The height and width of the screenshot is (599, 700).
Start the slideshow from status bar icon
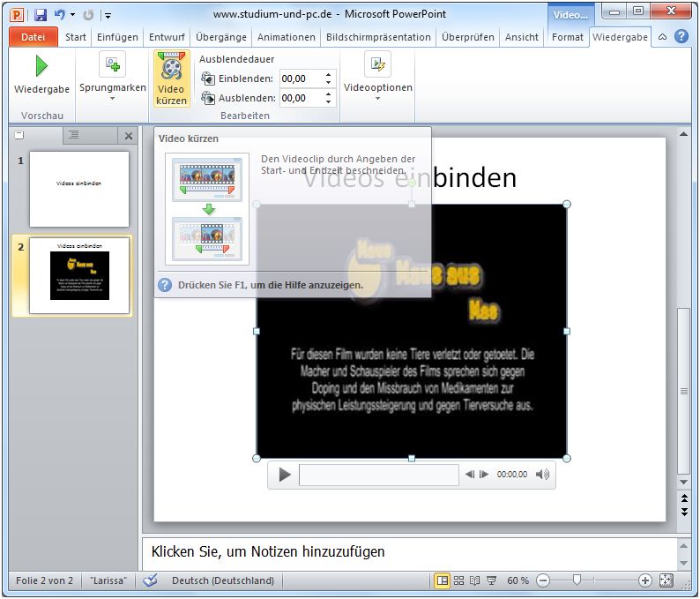point(492,580)
